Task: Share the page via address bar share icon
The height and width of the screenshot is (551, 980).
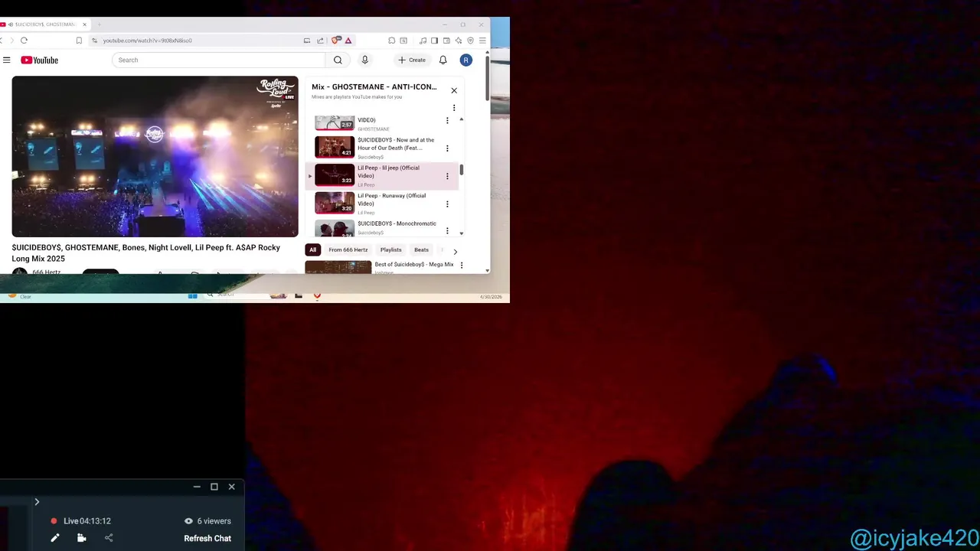Action: point(320,41)
